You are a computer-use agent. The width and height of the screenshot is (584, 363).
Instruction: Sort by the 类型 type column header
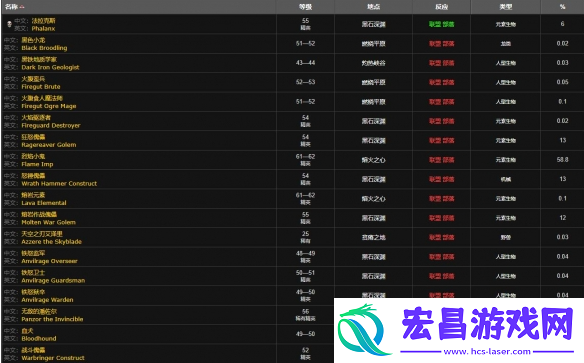[505, 7]
